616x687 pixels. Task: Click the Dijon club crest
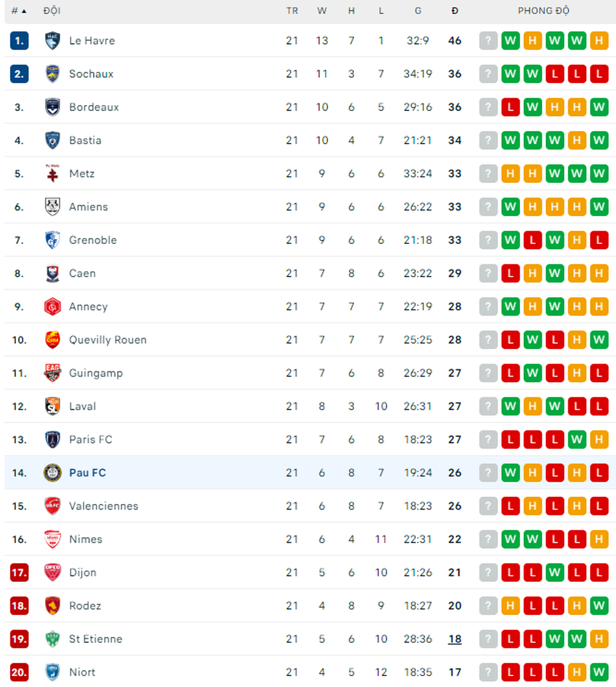point(52,572)
